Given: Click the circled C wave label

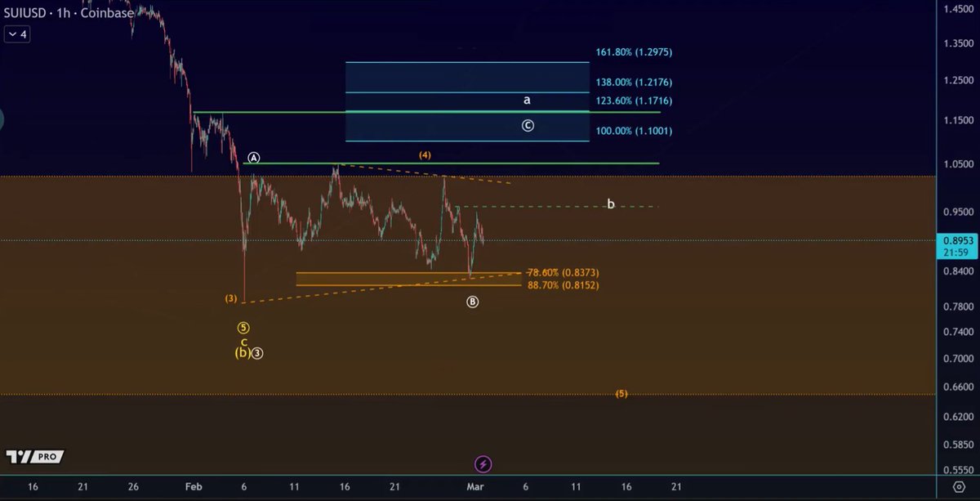Looking at the screenshot, I should click(x=528, y=126).
